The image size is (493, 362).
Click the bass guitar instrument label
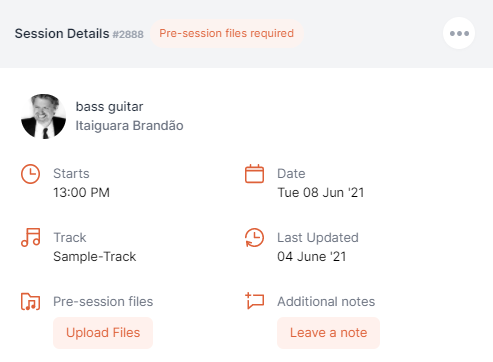click(109, 107)
